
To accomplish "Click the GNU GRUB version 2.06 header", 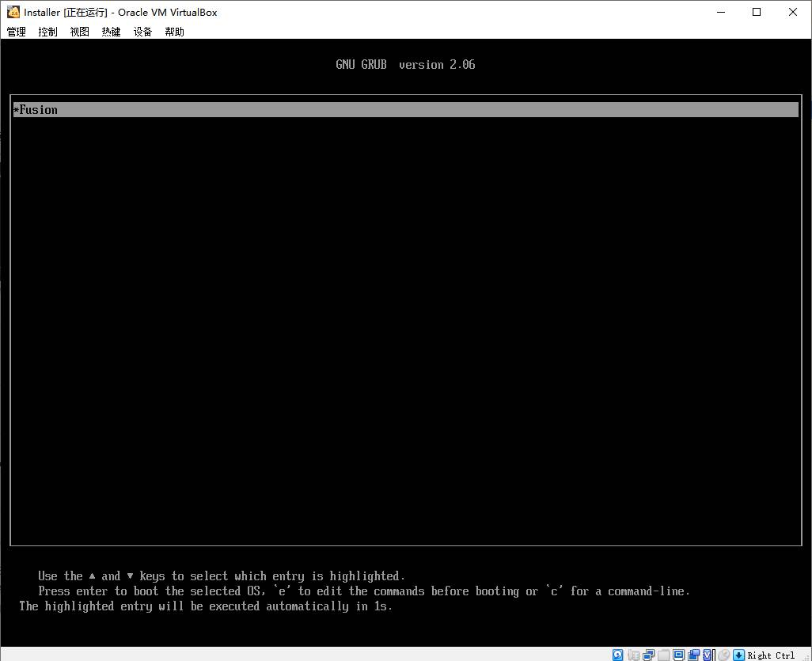I will pos(405,65).
